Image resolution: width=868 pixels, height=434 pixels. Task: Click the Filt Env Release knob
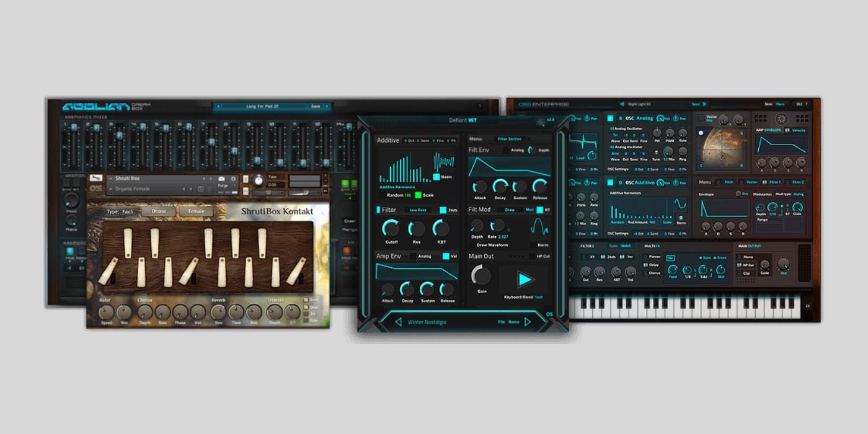[x=540, y=186]
